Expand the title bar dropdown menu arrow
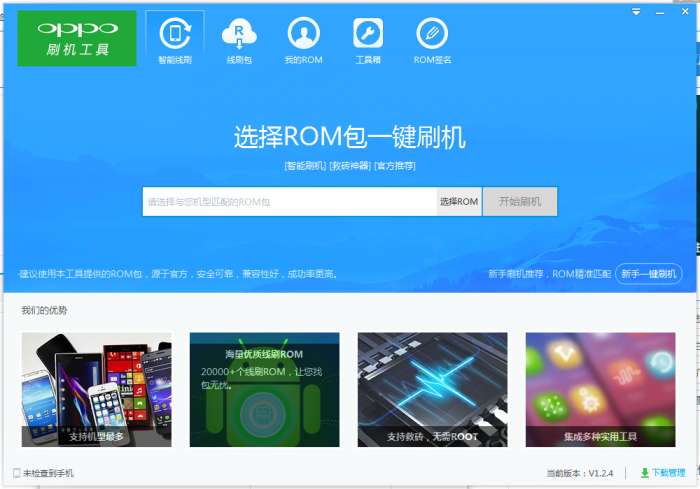700x489 pixels. pyautogui.click(x=636, y=12)
